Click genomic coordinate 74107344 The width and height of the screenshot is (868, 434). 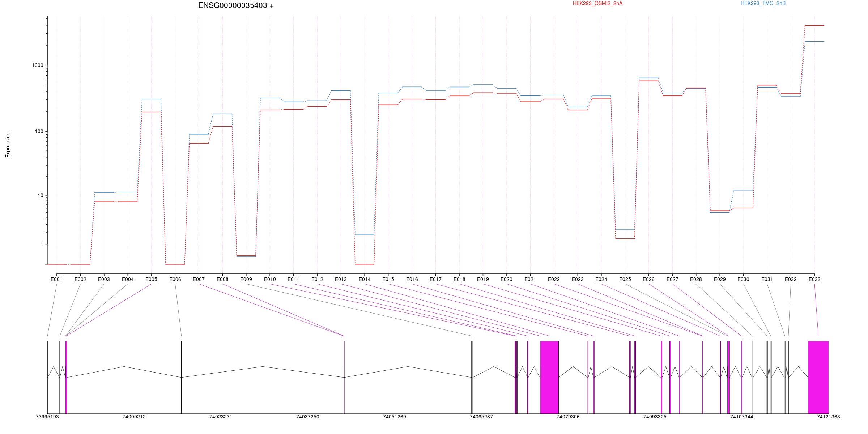pyautogui.click(x=742, y=417)
